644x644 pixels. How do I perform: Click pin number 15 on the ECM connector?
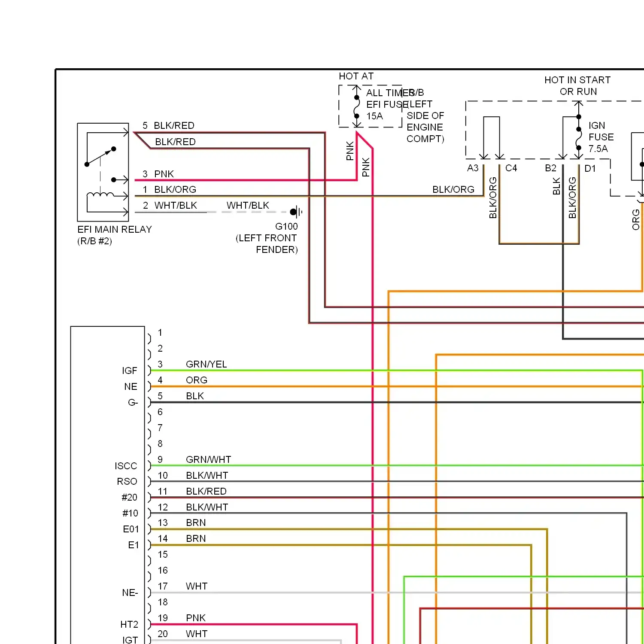click(x=163, y=554)
